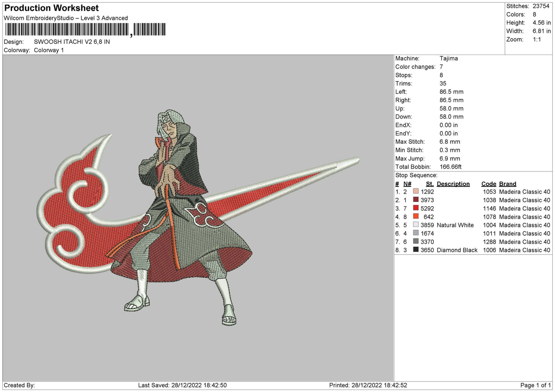This screenshot has width=555, height=392.
Task: Click the Diamond Black color swatch
Action: (x=416, y=250)
